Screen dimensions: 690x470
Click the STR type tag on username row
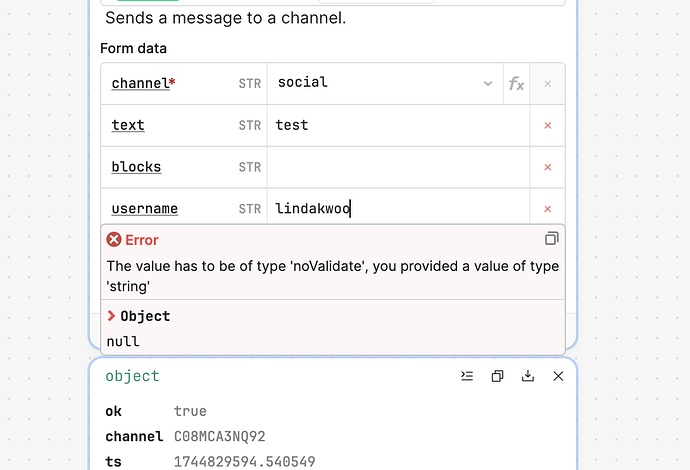coord(250,209)
